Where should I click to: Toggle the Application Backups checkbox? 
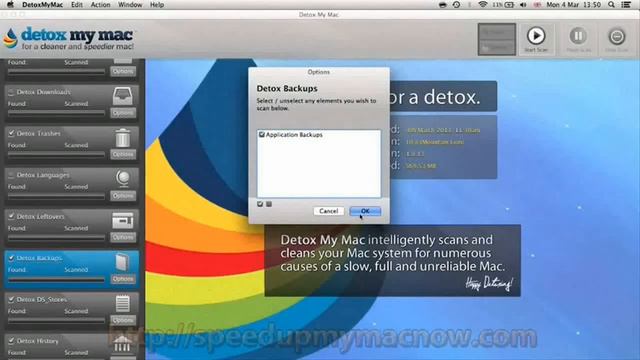262,134
